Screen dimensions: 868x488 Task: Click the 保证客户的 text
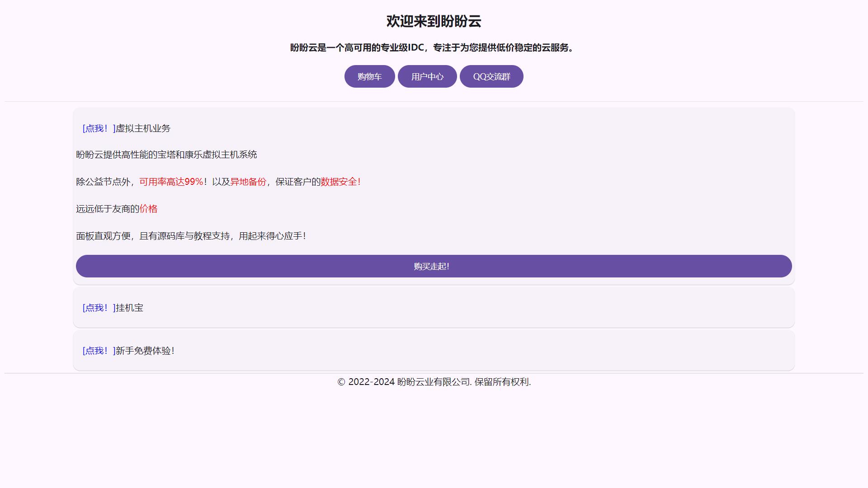point(297,182)
